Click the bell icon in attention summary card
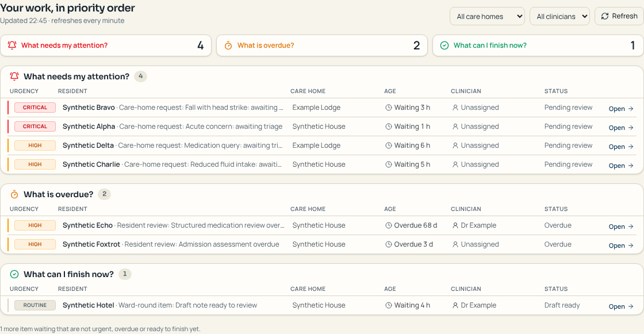 (x=12, y=45)
